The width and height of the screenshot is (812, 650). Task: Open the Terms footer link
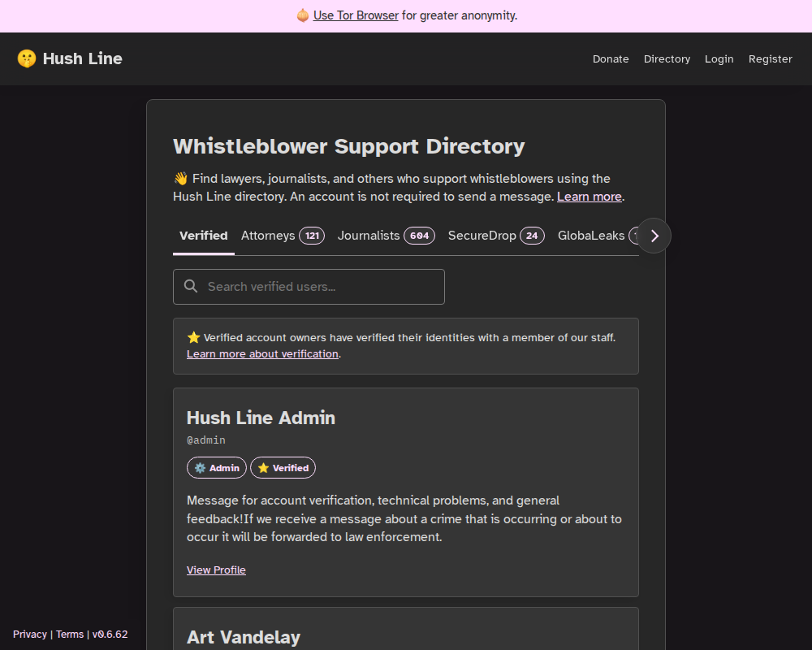[70, 635]
